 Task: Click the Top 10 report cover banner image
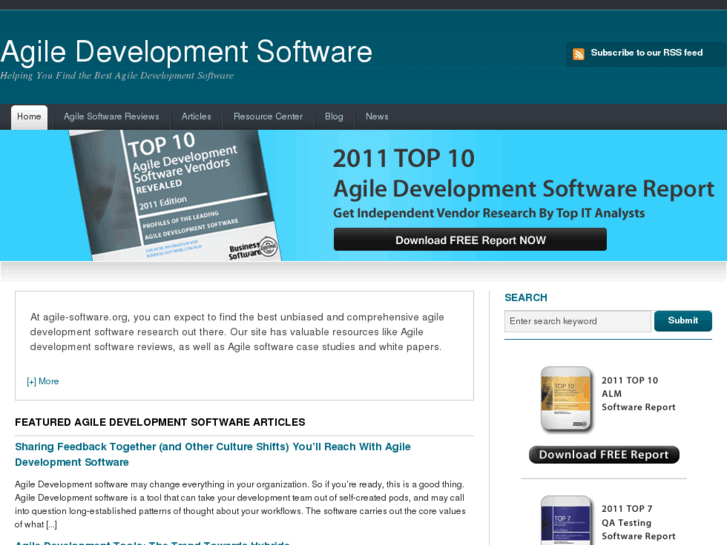tap(175, 195)
